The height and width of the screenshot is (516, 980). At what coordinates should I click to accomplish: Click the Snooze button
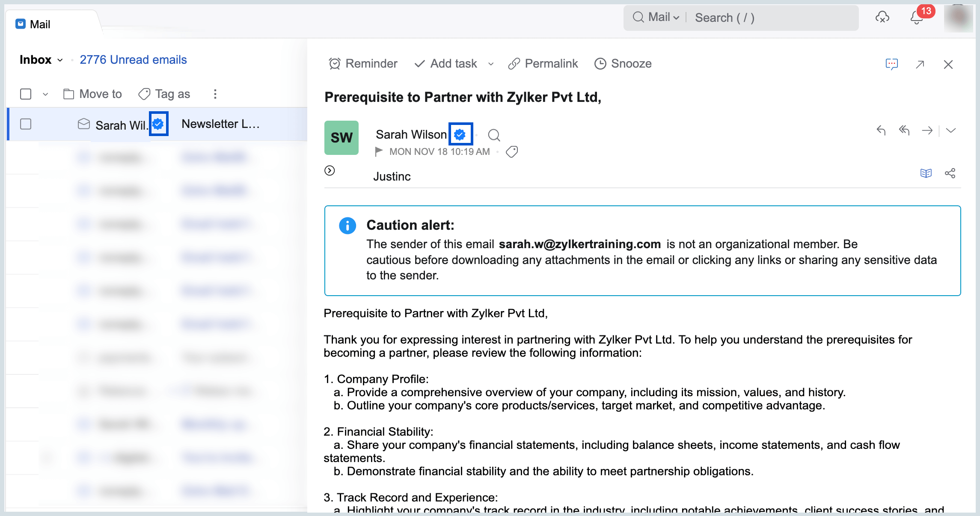point(623,64)
